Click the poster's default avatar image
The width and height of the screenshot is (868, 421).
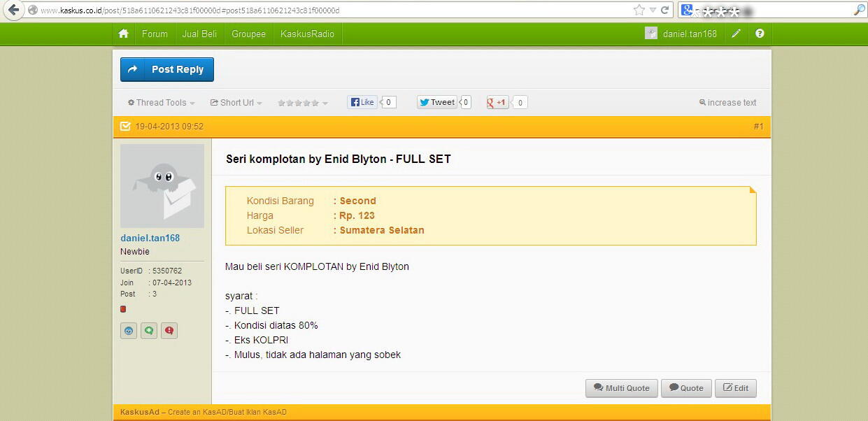[x=162, y=186]
